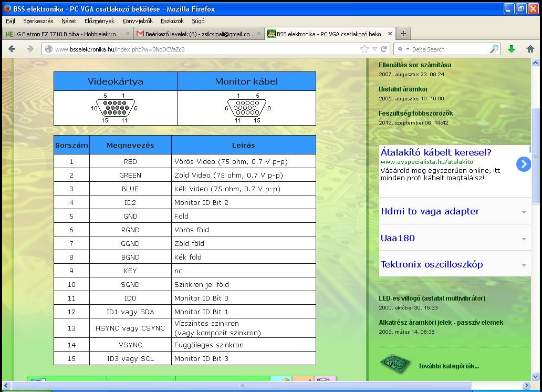Open the Bistabil áramkör link
This screenshot has width=542, height=392.
[403, 89]
